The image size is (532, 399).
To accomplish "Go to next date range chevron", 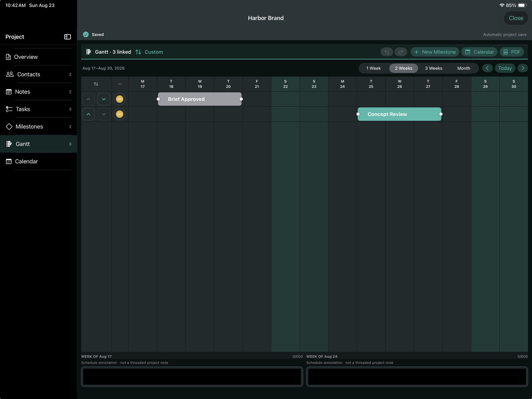I will point(523,68).
